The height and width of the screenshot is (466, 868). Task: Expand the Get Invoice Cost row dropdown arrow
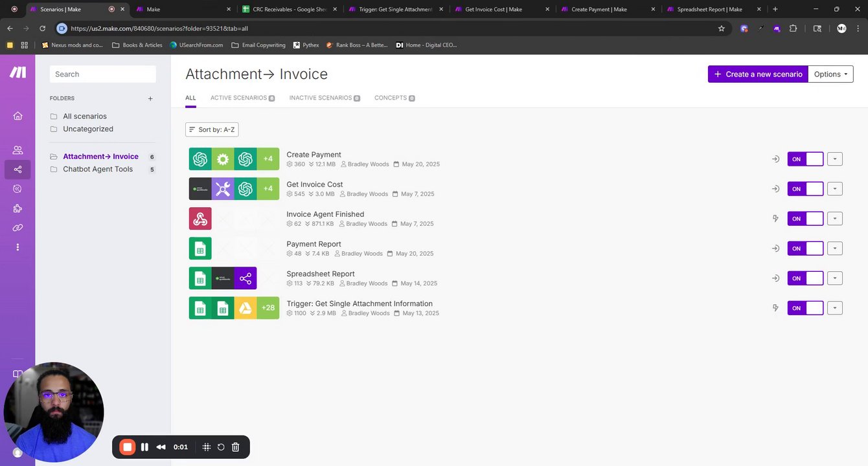(835, 189)
